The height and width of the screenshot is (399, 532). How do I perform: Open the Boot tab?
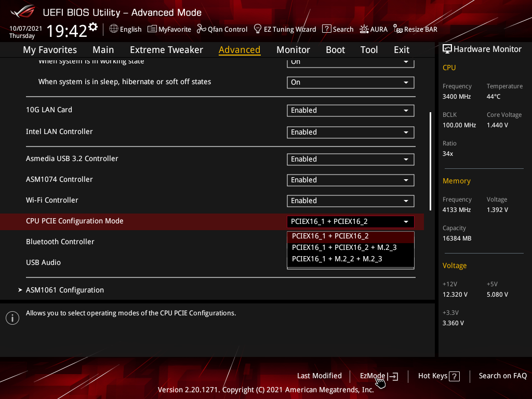click(x=335, y=50)
